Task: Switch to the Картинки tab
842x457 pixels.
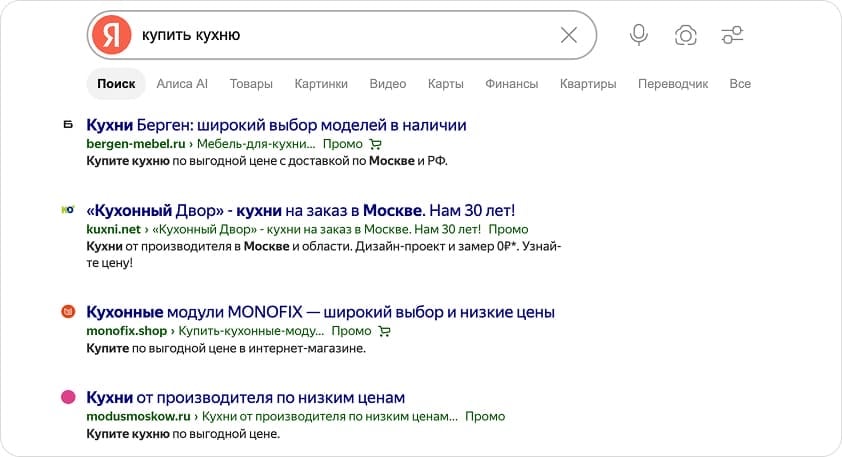Action: coord(321,84)
